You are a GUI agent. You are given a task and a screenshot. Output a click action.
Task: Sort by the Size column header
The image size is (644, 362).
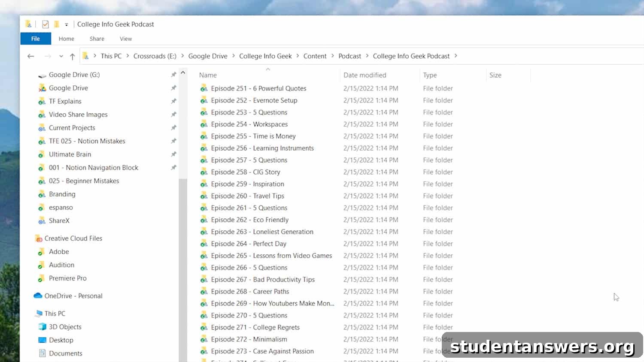click(x=495, y=75)
